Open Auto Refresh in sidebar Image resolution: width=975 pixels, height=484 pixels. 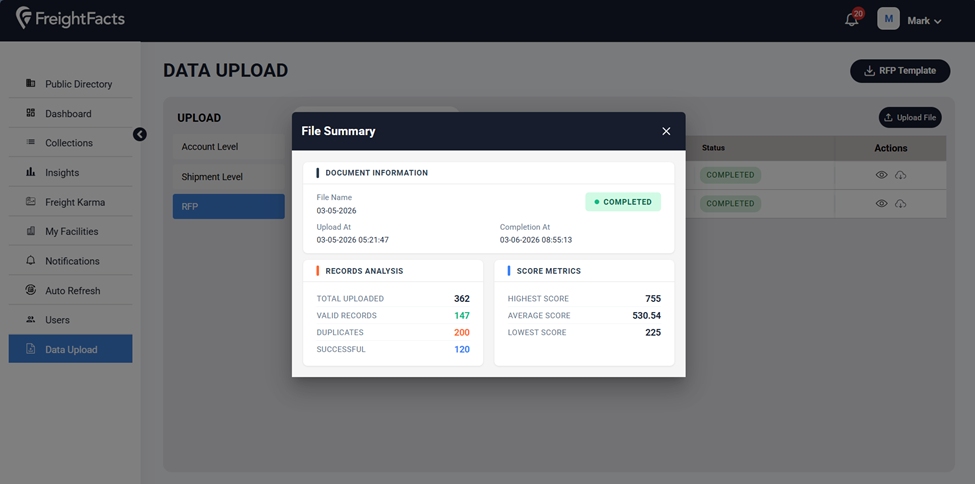70,290
